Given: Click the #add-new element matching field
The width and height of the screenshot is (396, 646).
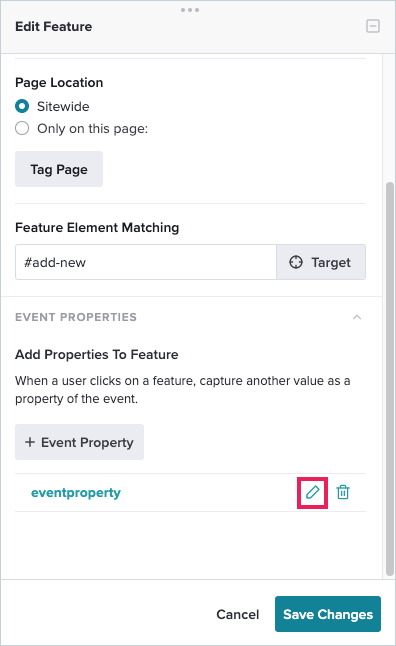Looking at the screenshot, I should 146,262.
